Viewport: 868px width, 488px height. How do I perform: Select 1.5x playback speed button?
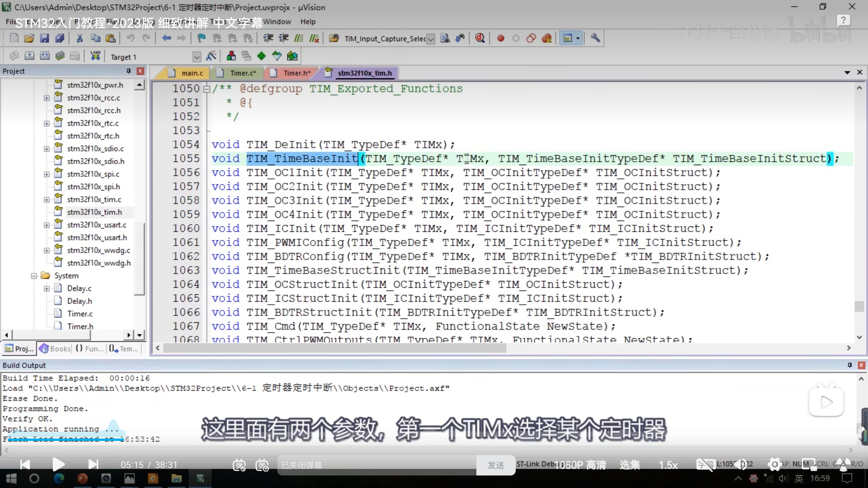tap(668, 465)
